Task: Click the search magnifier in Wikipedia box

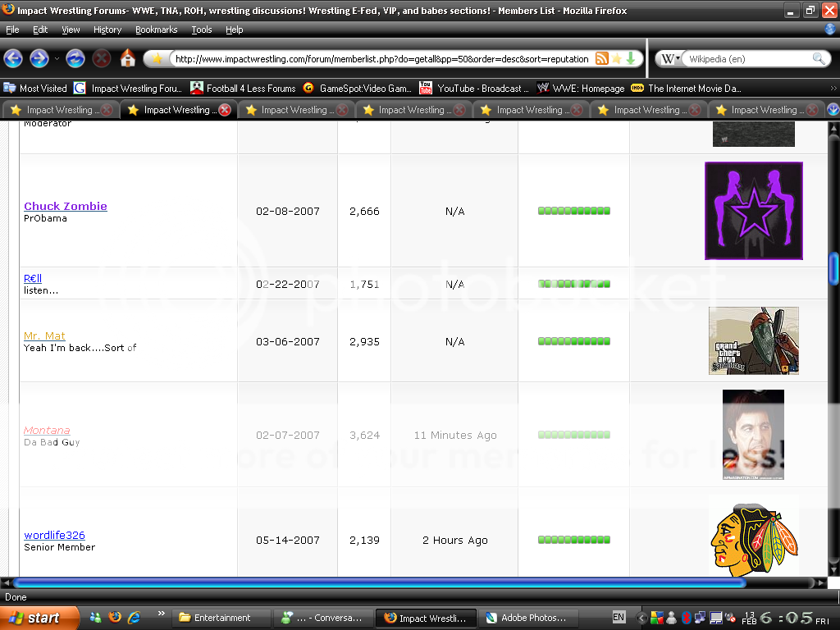Action: pos(818,59)
